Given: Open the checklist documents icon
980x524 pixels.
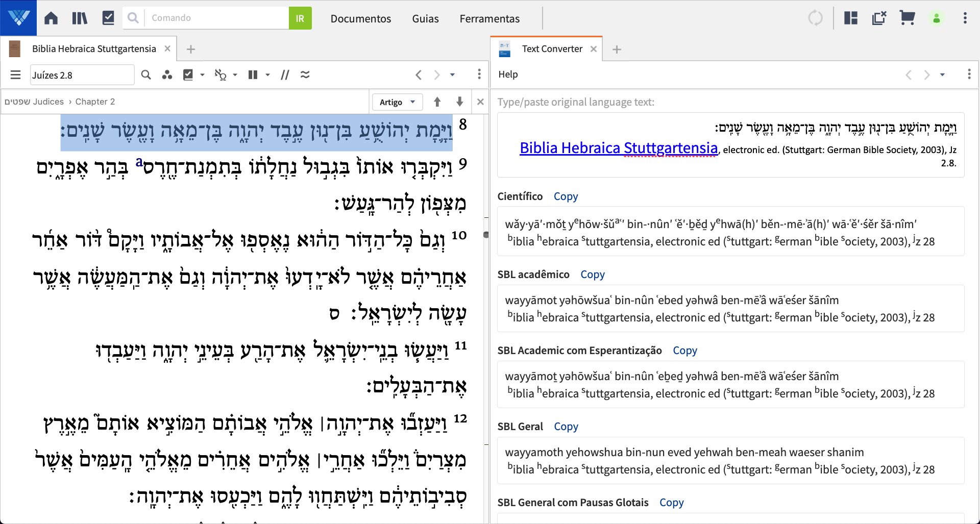Looking at the screenshot, I should (x=108, y=18).
